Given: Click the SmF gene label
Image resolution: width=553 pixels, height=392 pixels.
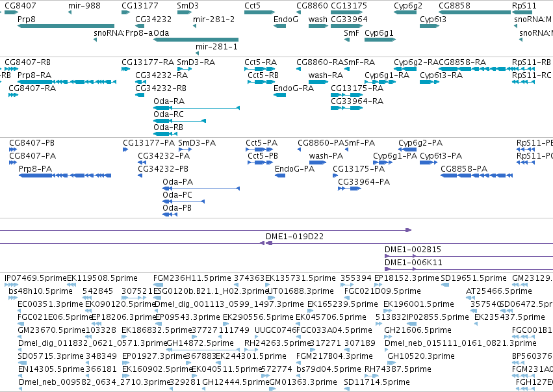Looking at the screenshot, I should pos(352,33).
